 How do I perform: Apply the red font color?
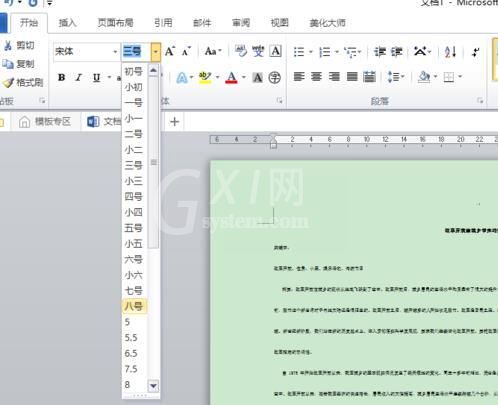click(x=231, y=77)
